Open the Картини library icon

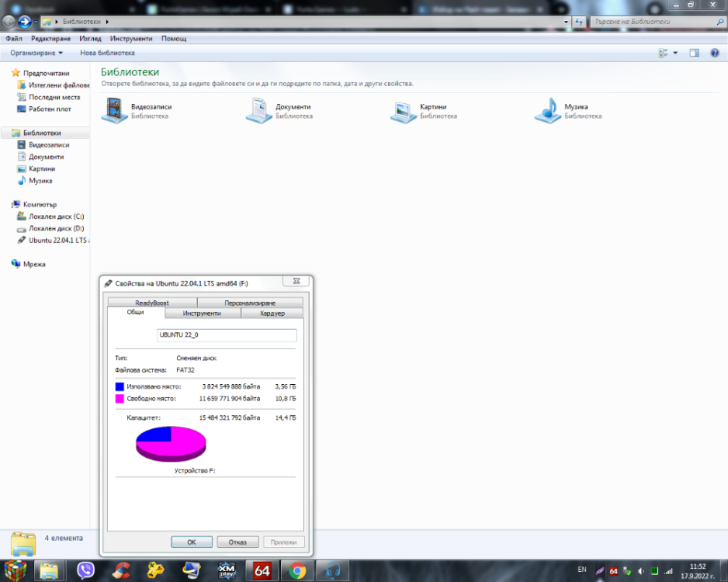tap(403, 112)
